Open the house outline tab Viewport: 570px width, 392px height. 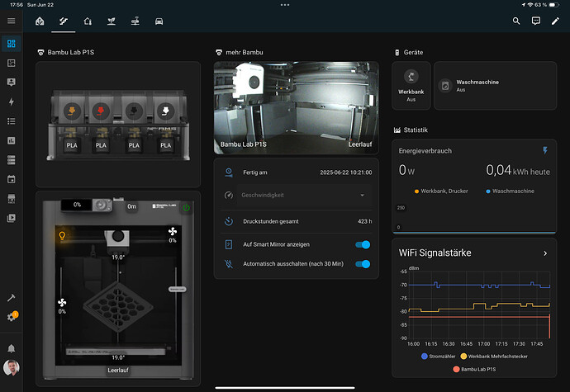pos(88,21)
